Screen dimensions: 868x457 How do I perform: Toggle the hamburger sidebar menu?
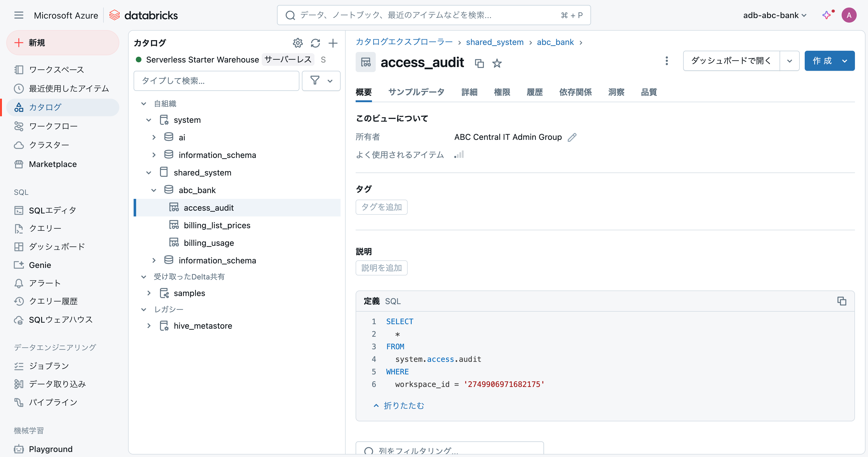coord(19,15)
